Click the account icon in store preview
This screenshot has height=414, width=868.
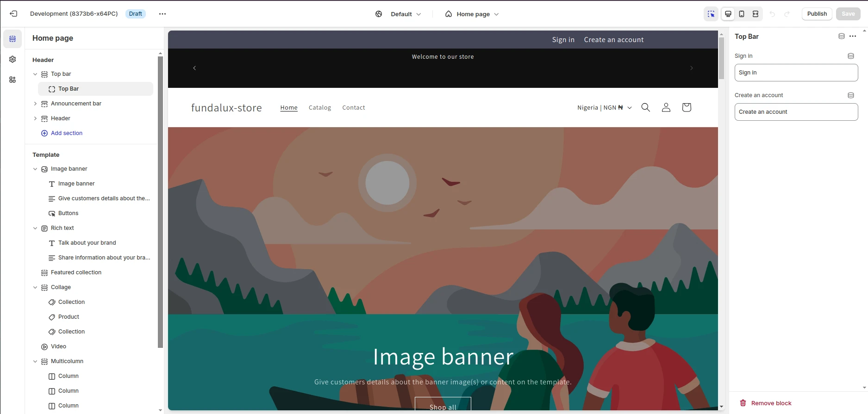tap(666, 107)
